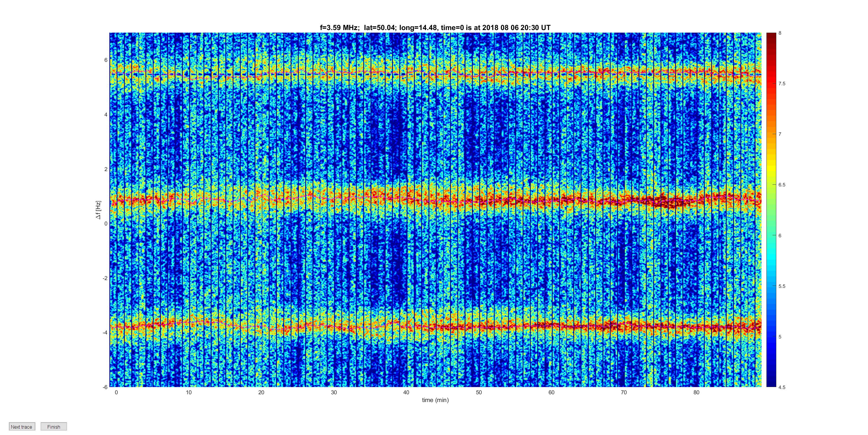Click the colorbar at the dark red 8 level
The image size is (868, 435).
point(771,34)
